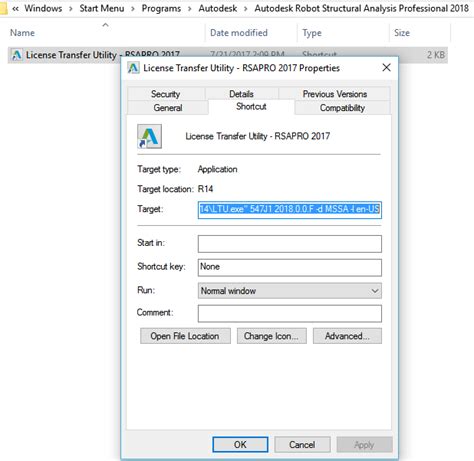
Task: Click the Target input field
Action: click(290, 210)
